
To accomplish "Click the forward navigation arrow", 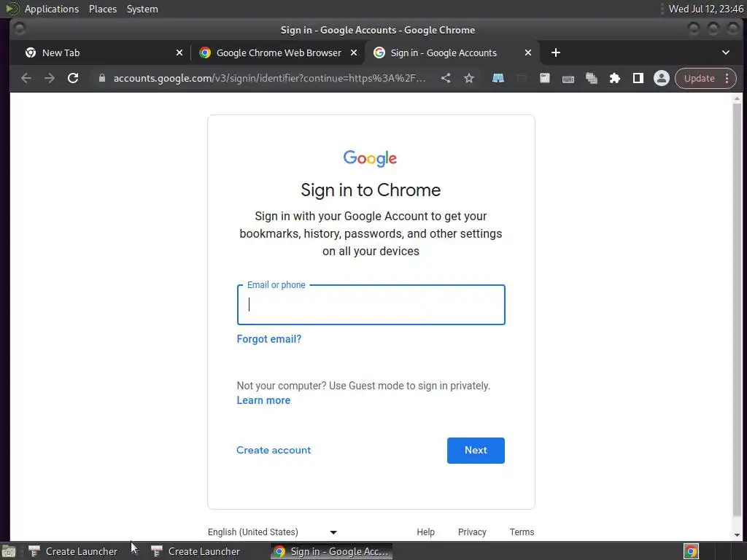I will 50,78.
